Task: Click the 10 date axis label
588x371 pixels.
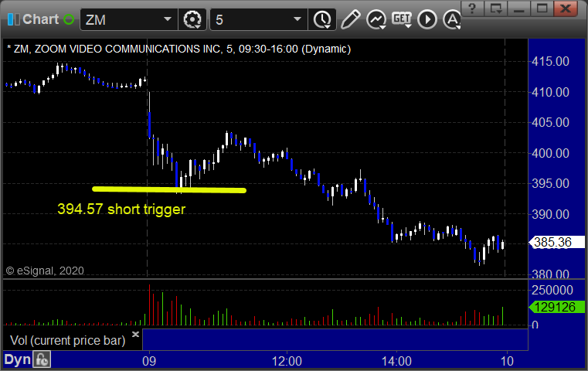Action: (507, 361)
